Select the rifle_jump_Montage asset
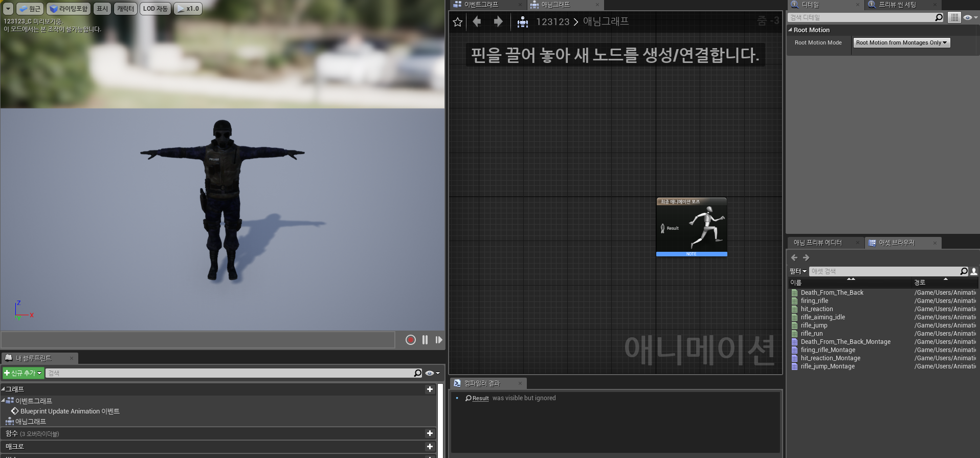The width and height of the screenshot is (980, 458). click(x=828, y=366)
